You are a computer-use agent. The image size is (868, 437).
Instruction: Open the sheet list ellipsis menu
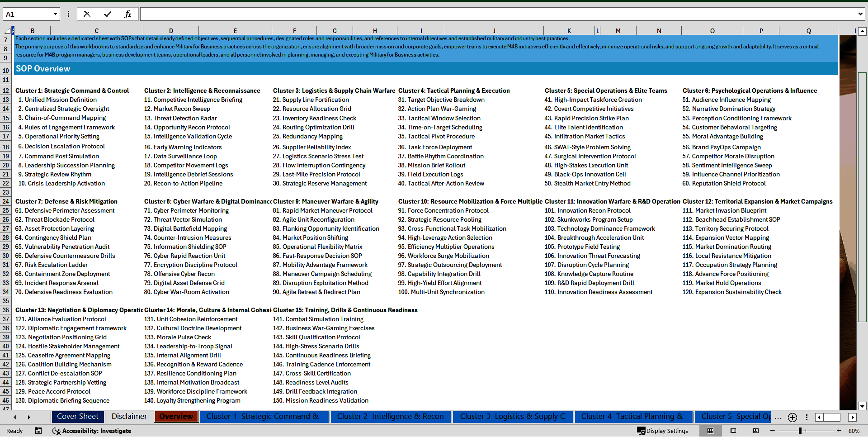click(778, 418)
